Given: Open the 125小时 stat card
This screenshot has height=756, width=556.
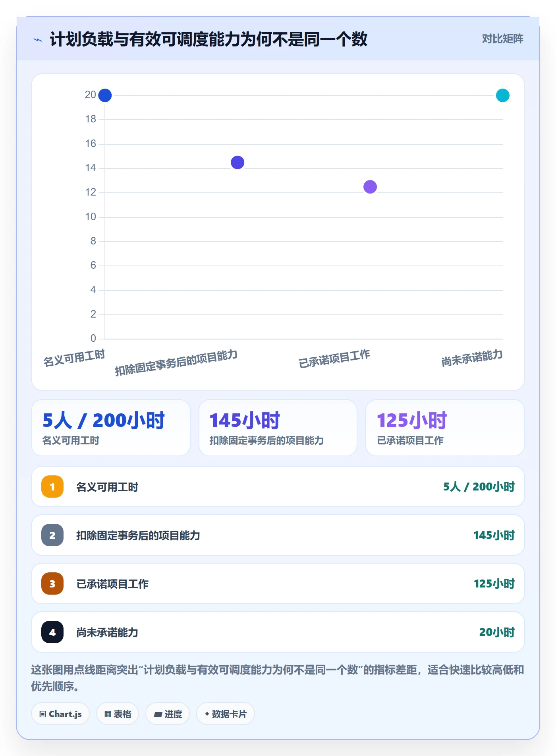Looking at the screenshot, I should point(445,428).
